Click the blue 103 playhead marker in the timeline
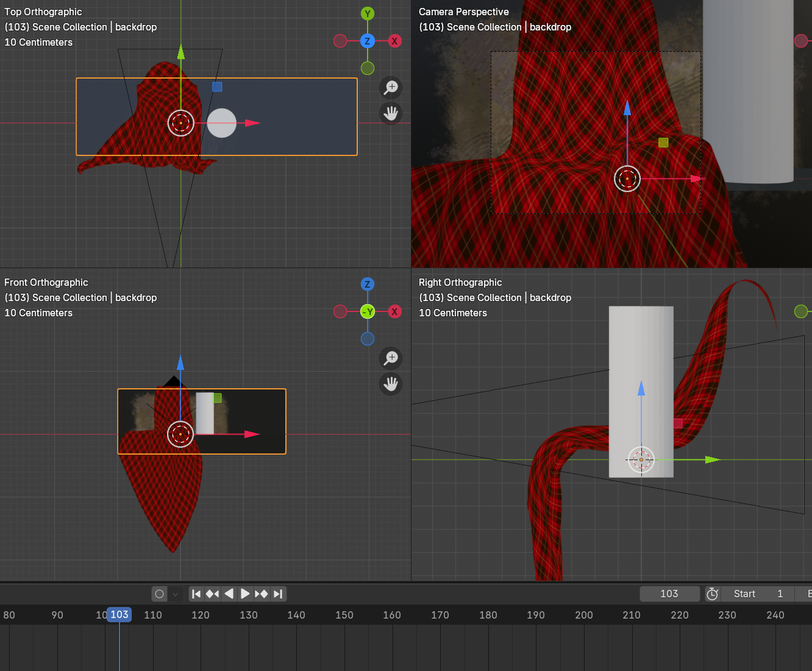The image size is (812, 671). tap(119, 614)
